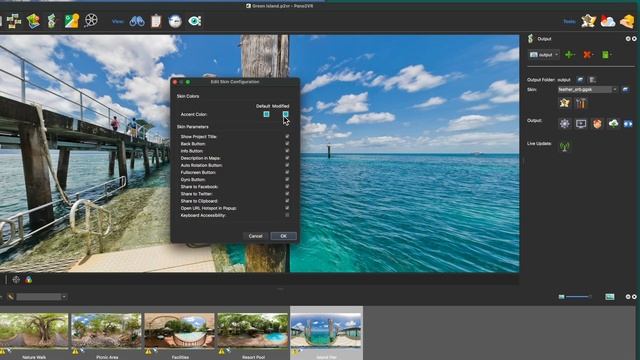Toggle Share to Twitter checkbox

[287, 193]
